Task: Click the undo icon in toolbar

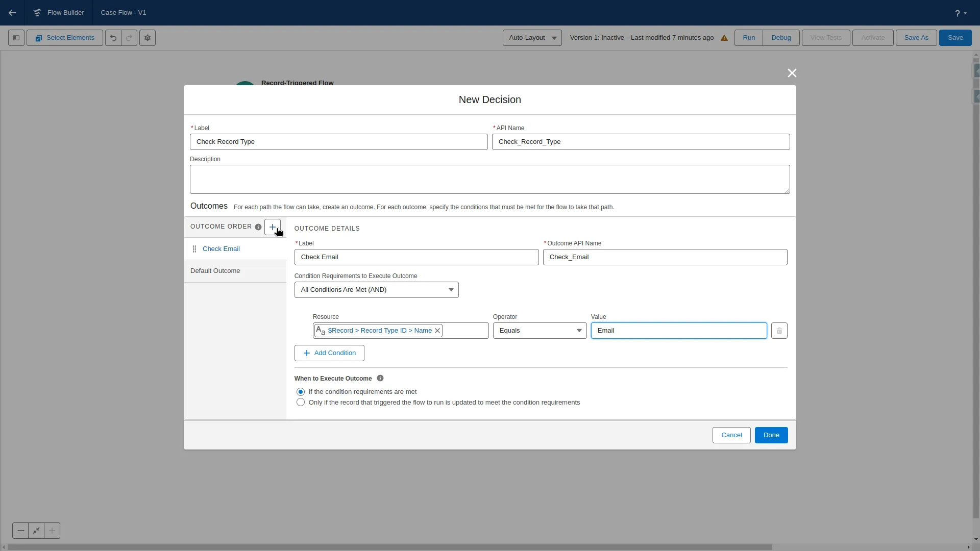Action: 113,38
